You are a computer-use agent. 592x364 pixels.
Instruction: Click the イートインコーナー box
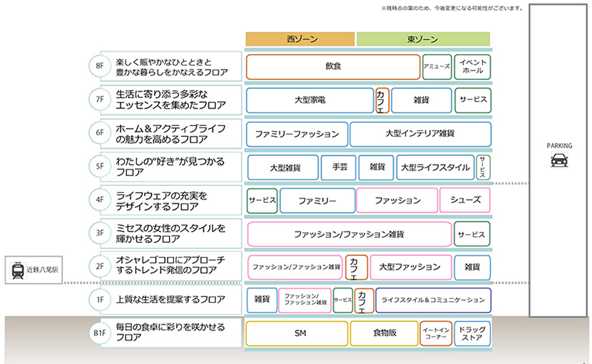pyautogui.click(x=436, y=333)
